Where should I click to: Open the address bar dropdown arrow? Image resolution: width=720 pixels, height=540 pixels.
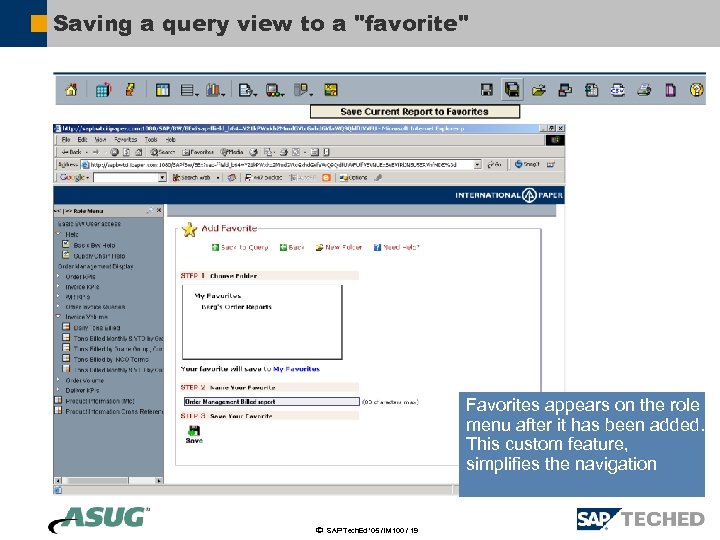[478, 164]
